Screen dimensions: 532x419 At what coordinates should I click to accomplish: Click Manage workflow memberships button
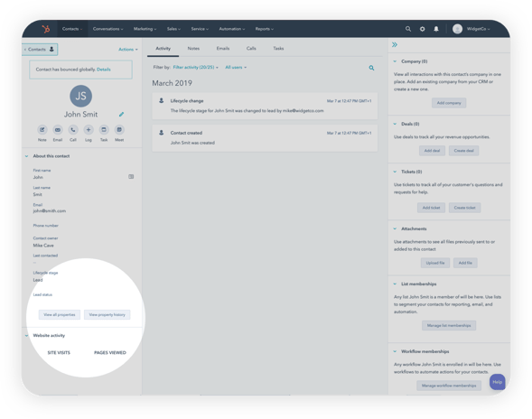[x=449, y=386]
